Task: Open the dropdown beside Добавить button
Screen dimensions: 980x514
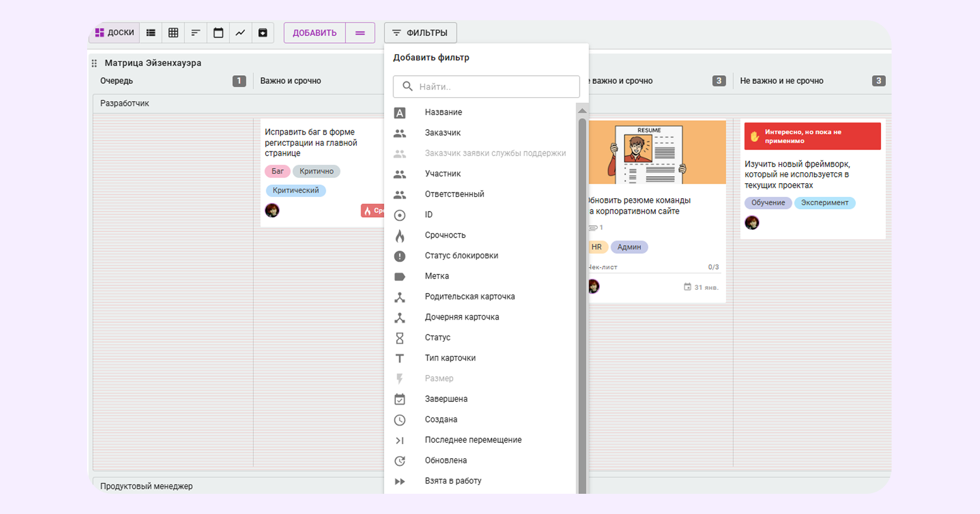Action: 360,33
